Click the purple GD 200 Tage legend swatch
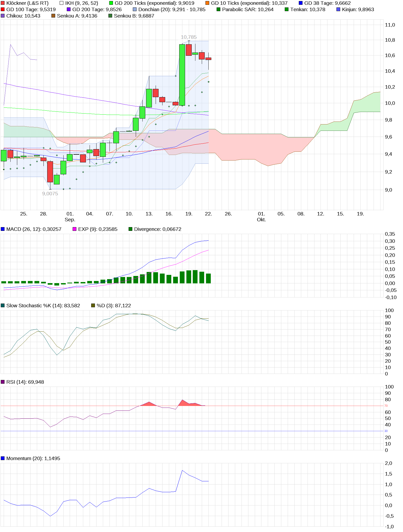Screen dimensions: 403x532 [x=69, y=10]
